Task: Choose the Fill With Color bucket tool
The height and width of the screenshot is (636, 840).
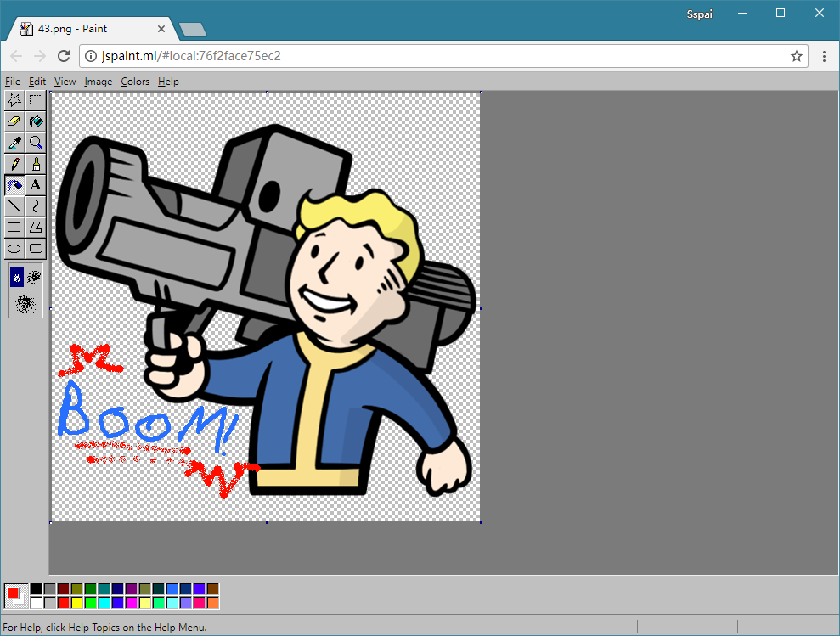Action: pos(36,121)
